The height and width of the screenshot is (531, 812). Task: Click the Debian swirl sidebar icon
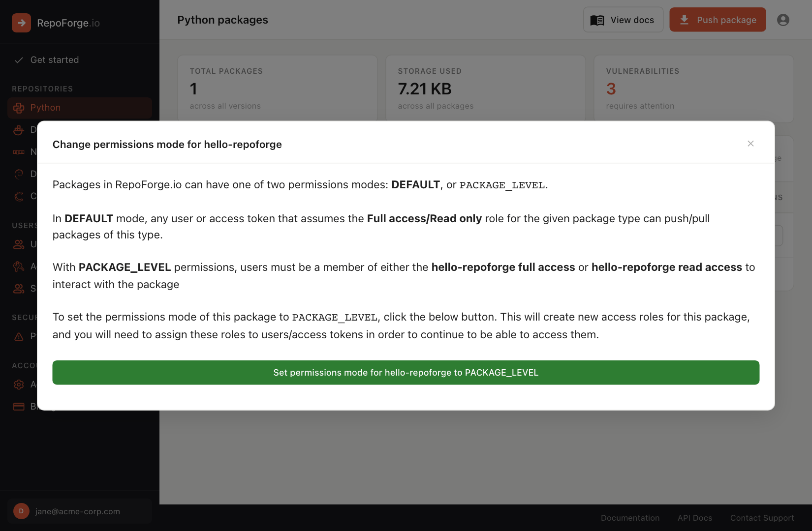19,174
